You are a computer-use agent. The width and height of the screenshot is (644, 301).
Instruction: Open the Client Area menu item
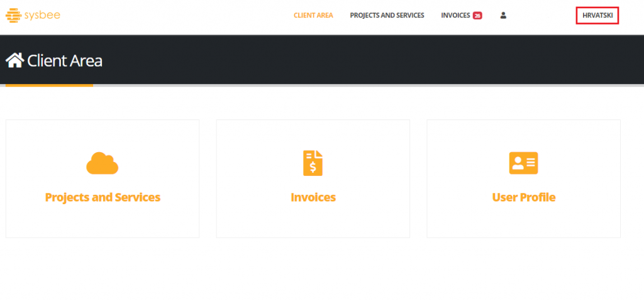pyautogui.click(x=313, y=15)
